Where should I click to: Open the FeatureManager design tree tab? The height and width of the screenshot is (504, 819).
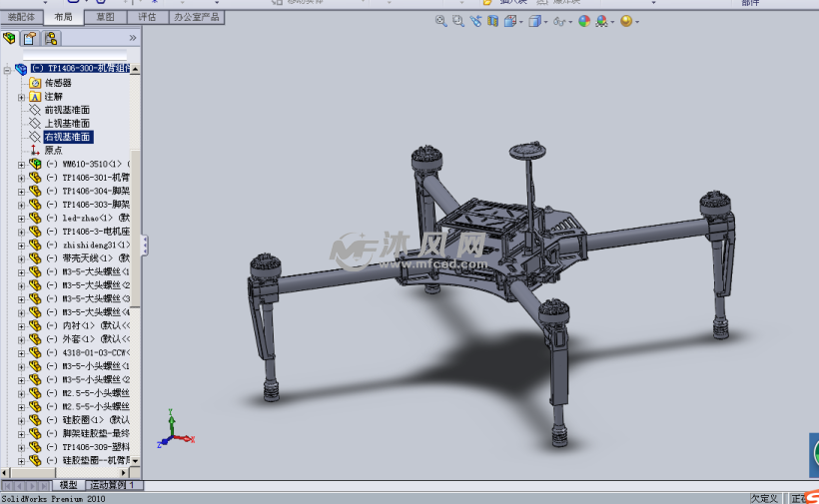pos(10,39)
